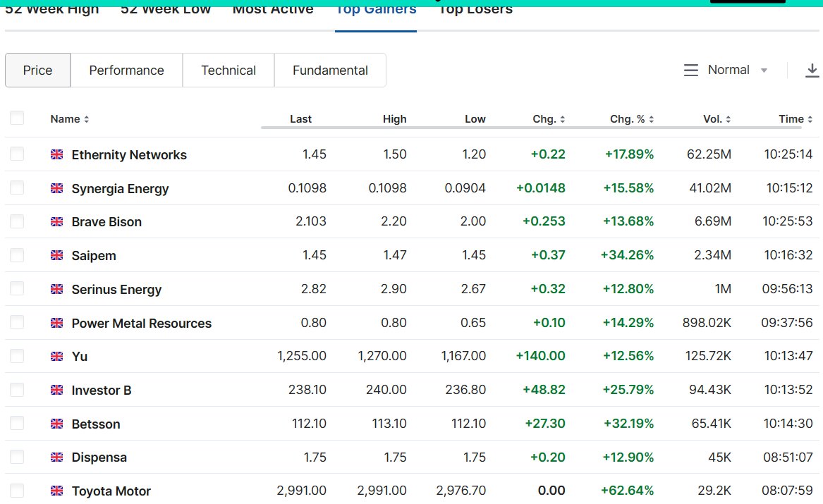The width and height of the screenshot is (823, 504).
Task: Check the Investor B row checkbox
Action: 17,390
